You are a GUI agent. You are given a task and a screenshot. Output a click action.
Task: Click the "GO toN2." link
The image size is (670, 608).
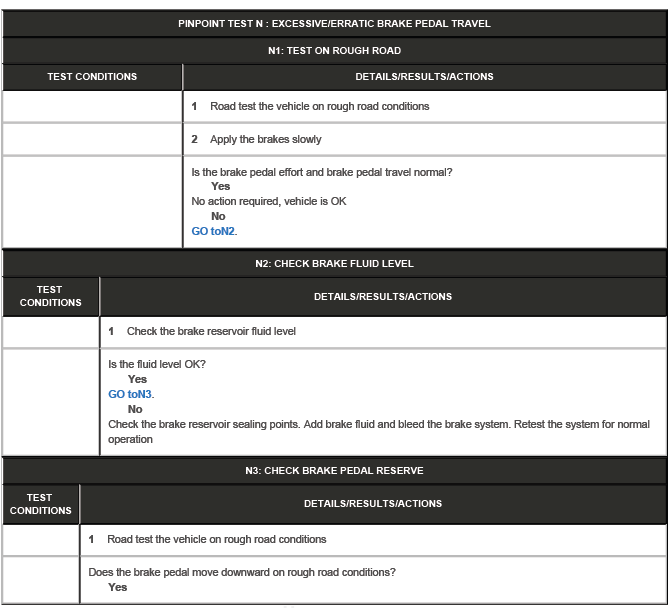coord(214,231)
